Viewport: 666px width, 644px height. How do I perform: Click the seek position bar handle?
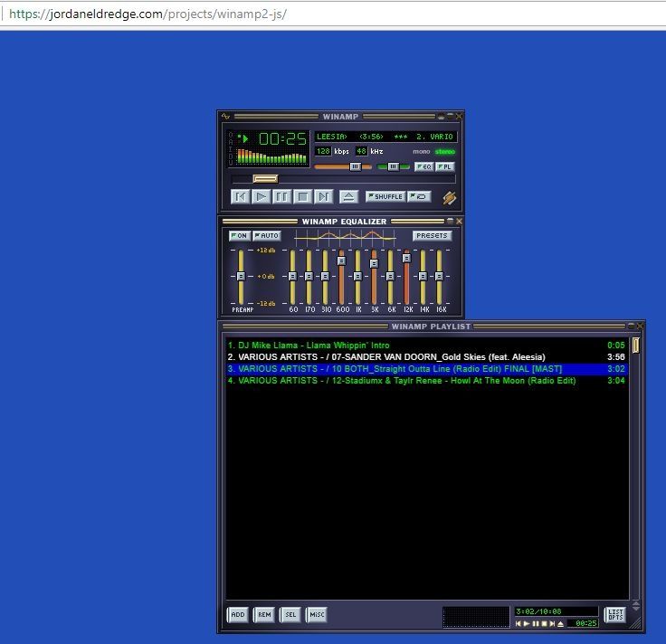265,179
